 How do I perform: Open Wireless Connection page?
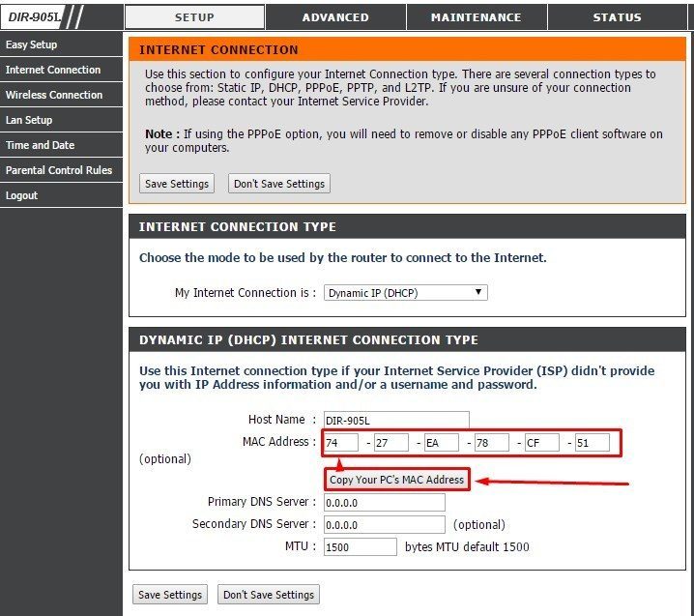point(61,95)
